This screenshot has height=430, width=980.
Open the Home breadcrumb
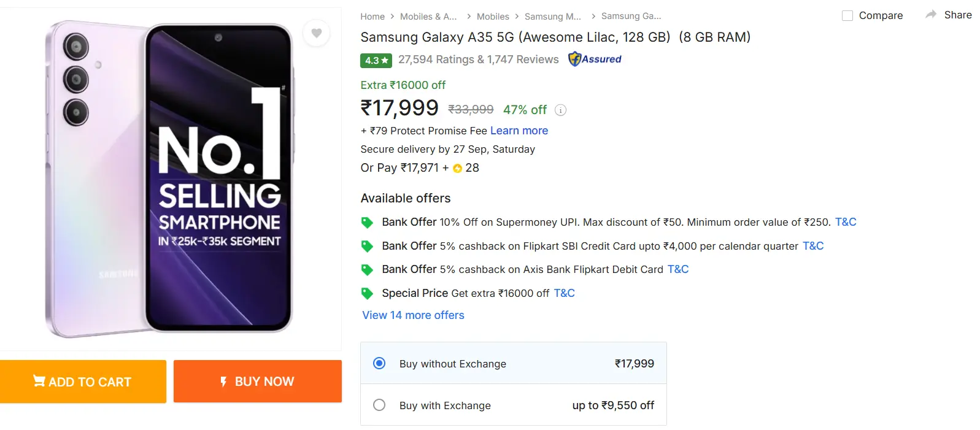click(x=372, y=17)
